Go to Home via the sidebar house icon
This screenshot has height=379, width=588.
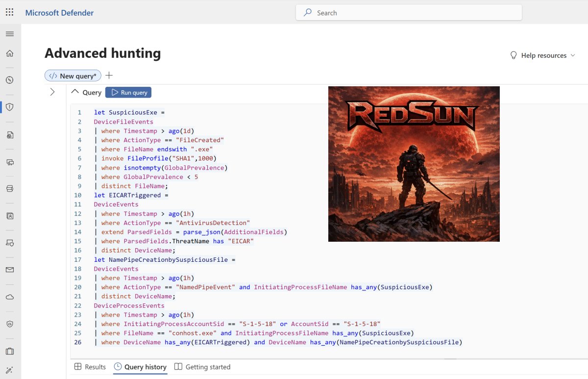pyautogui.click(x=10, y=54)
